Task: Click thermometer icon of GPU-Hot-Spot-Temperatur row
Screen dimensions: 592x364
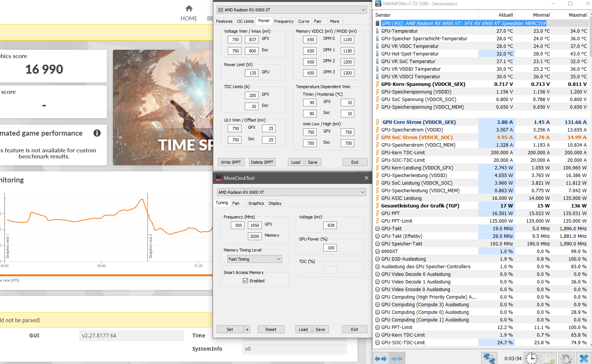Action: click(378, 54)
